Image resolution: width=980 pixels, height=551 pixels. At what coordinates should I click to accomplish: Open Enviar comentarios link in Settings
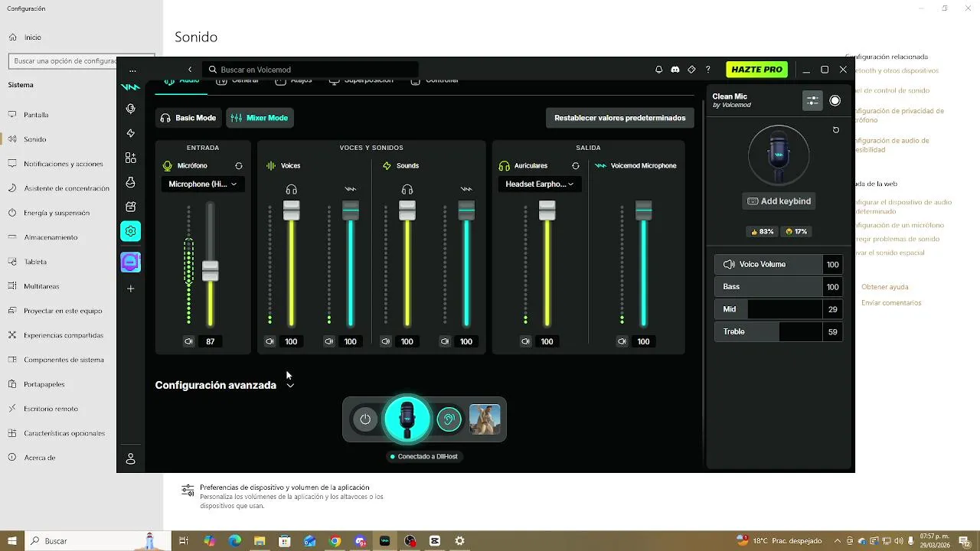click(x=891, y=303)
